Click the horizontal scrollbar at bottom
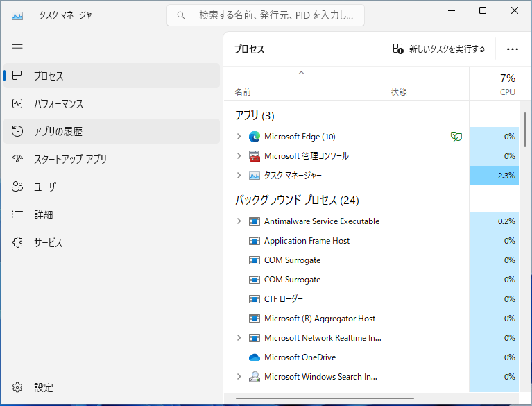Image resolution: width=532 pixels, height=406 pixels. coord(325,398)
